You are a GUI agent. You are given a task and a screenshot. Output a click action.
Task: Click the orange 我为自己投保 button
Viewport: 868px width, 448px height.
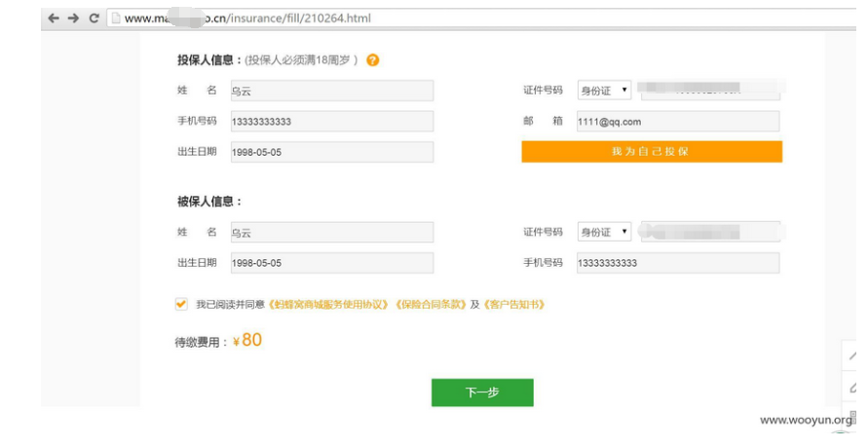pos(651,152)
